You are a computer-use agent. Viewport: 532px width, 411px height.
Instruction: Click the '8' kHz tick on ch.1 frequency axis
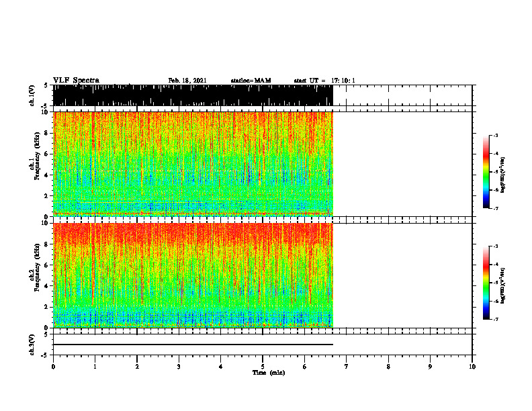tap(46, 133)
